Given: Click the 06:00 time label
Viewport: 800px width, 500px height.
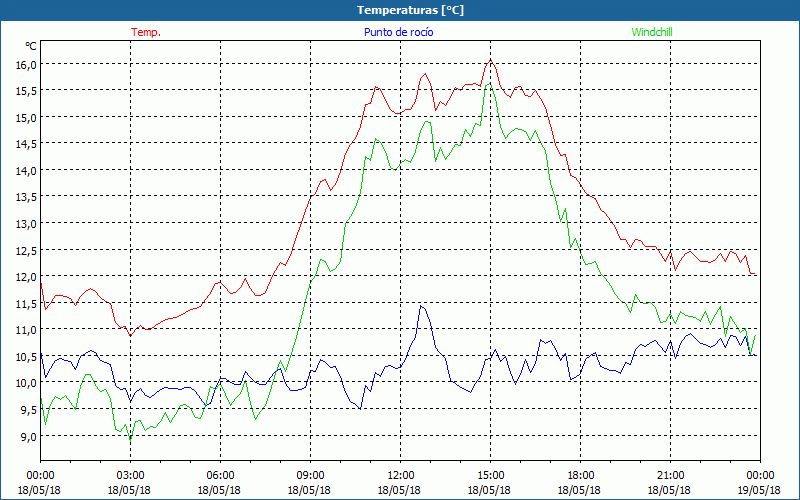Looking at the screenshot, I should tap(220, 475).
